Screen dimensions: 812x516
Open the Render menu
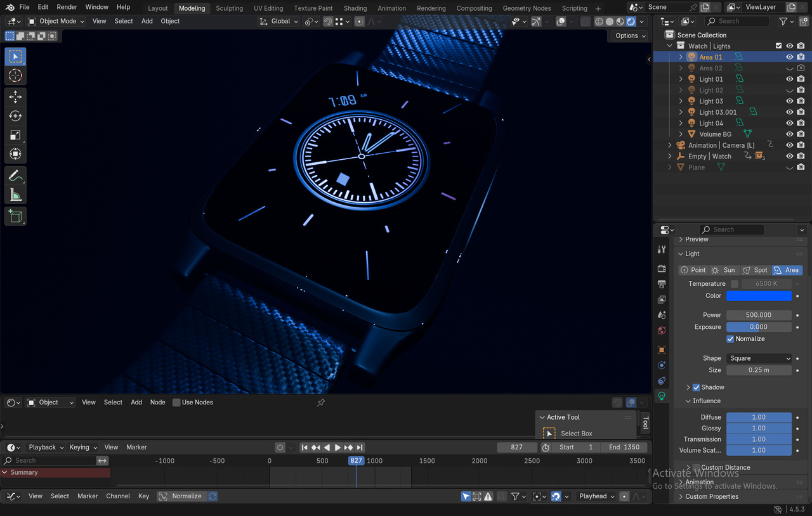click(x=67, y=7)
